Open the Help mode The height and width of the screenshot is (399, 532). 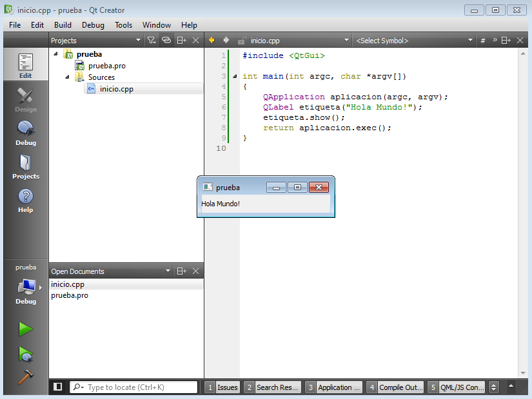[25, 200]
